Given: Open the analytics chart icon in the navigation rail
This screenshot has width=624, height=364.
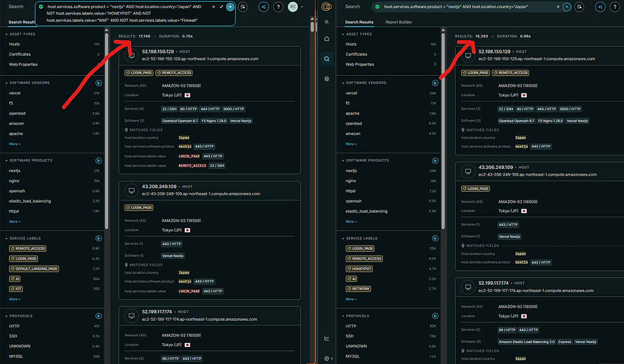Looking at the screenshot, I should coord(327,338).
